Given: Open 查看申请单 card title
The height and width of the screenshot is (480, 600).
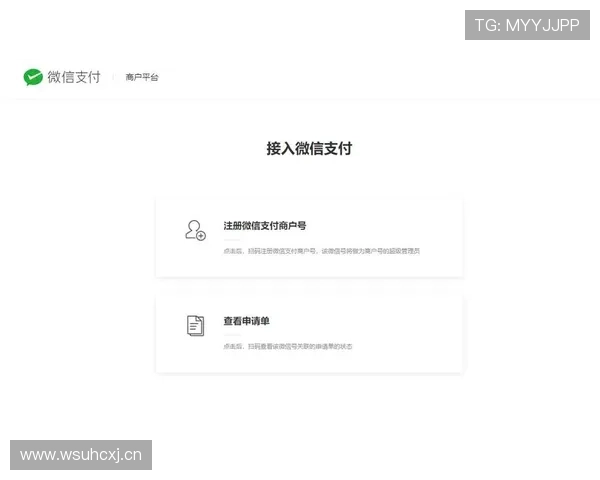Looking at the screenshot, I should click(x=246, y=321).
